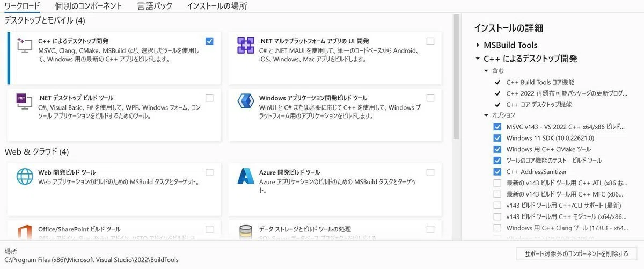Check v143 ビルド ツール用 C++/CLI サポート option
This screenshot has width=644, height=269.
tap(497, 206)
